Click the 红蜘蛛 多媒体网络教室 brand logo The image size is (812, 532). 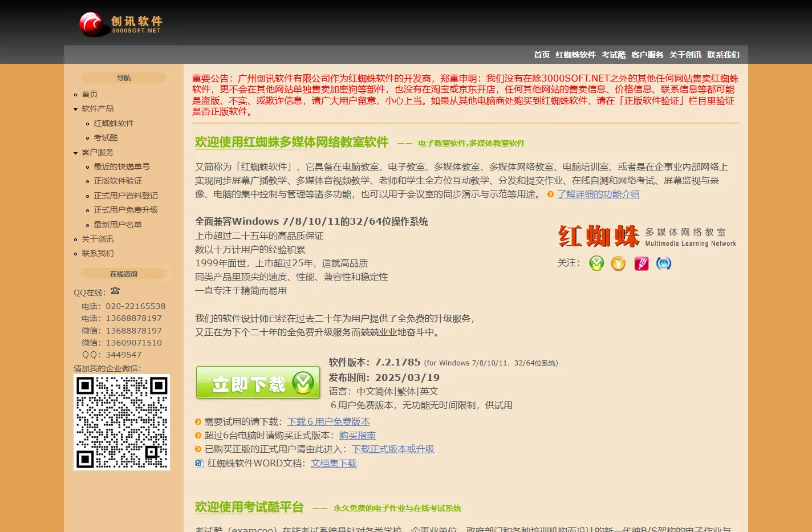647,236
